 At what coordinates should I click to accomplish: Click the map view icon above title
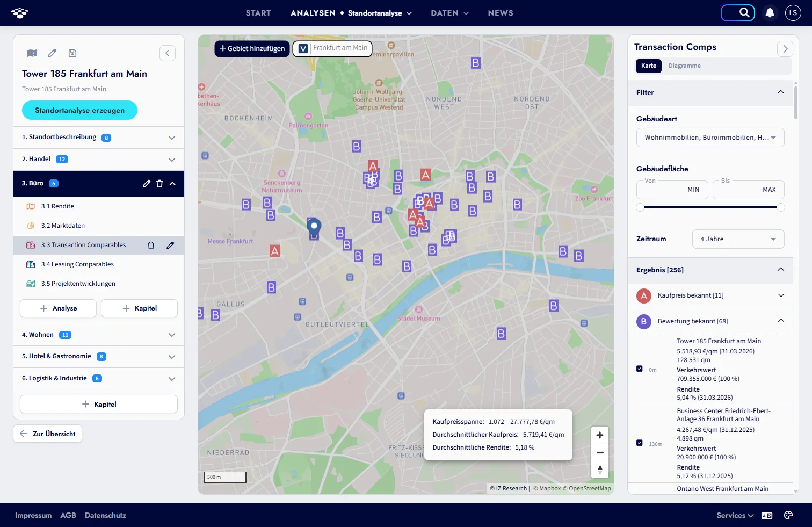(32, 53)
